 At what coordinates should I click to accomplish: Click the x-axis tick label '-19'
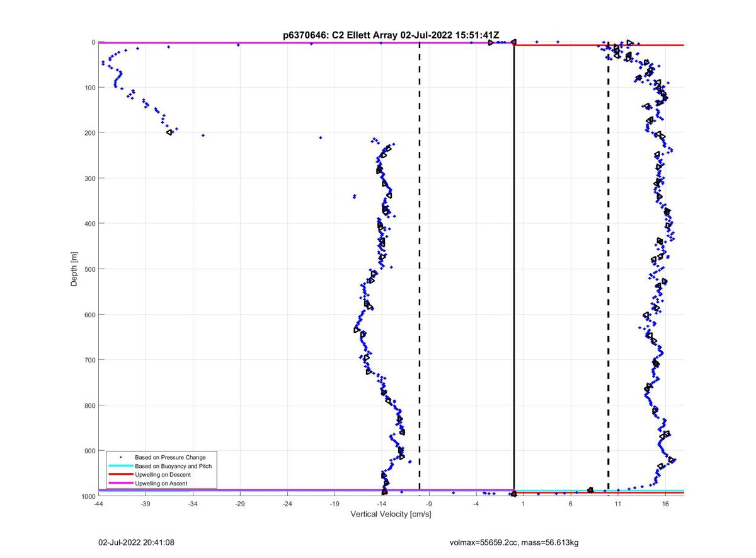tap(335, 504)
